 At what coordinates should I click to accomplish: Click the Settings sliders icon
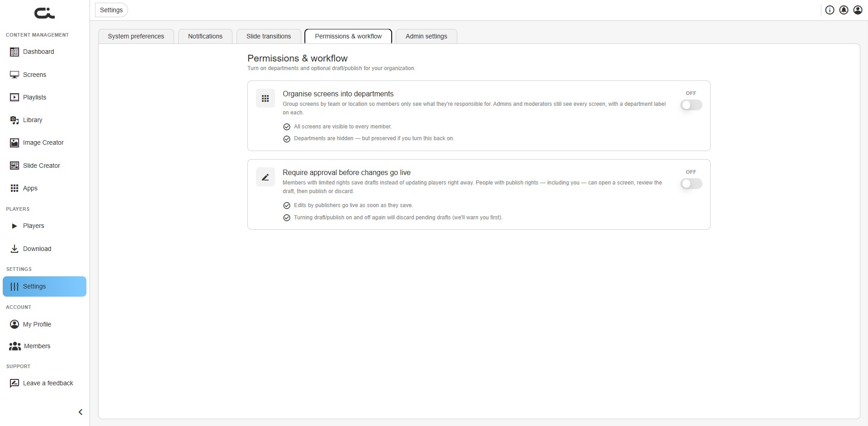tap(14, 286)
